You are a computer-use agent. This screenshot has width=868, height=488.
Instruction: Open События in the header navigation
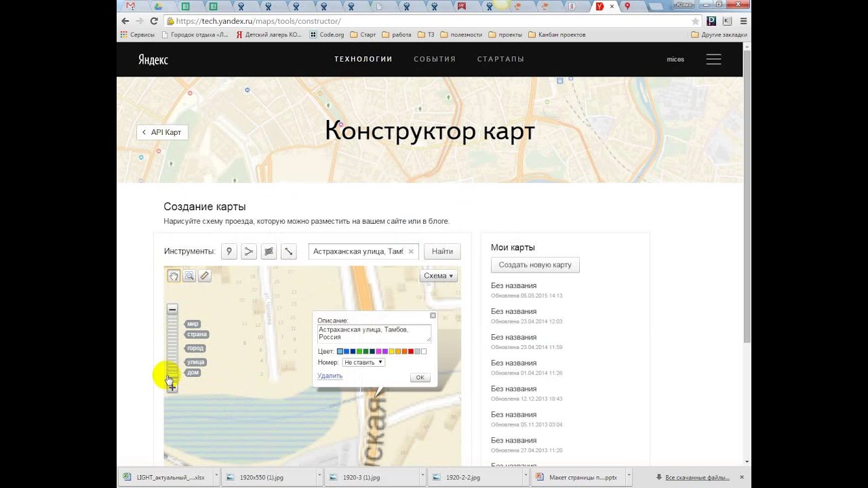click(435, 59)
